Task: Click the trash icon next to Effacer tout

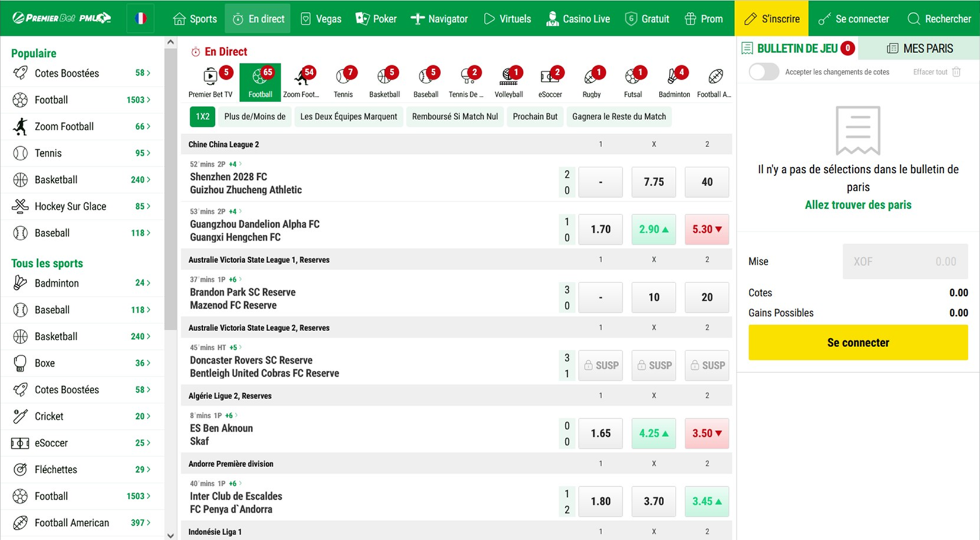Action: (x=956, y=72)
